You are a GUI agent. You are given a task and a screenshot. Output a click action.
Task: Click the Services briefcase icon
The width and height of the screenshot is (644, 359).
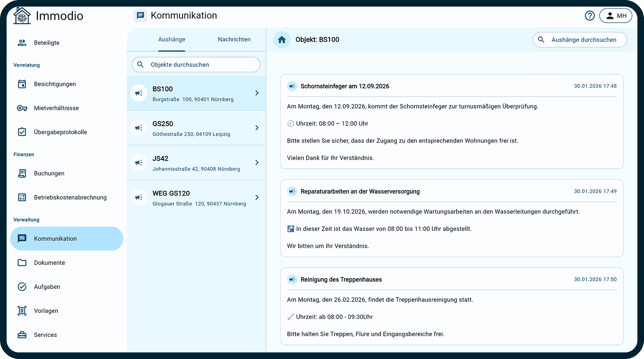tap(22, 335)
